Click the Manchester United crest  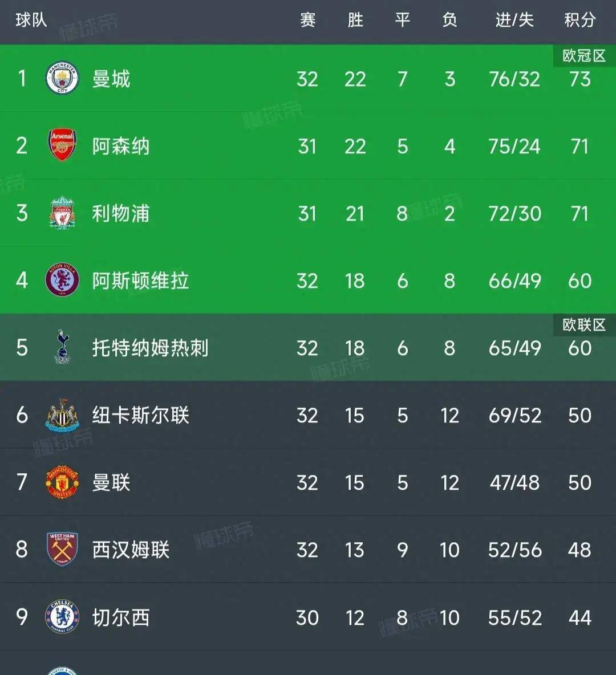pos(62,482)
